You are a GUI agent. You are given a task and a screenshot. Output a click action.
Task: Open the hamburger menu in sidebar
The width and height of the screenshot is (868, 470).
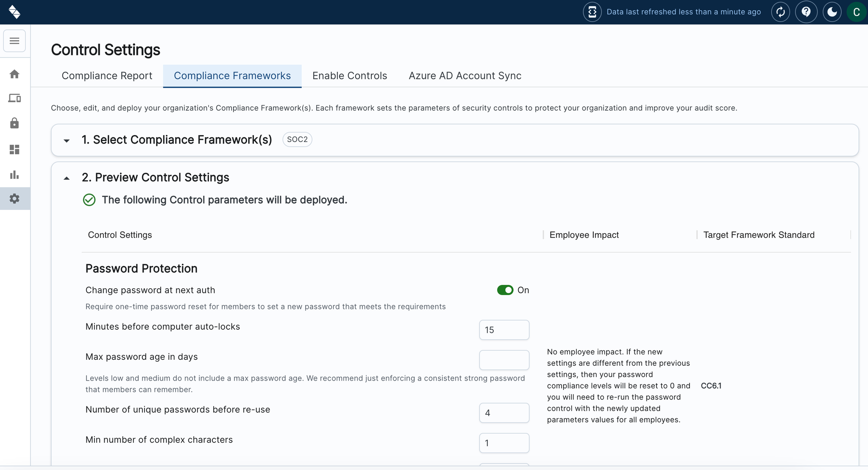(14, 41)
